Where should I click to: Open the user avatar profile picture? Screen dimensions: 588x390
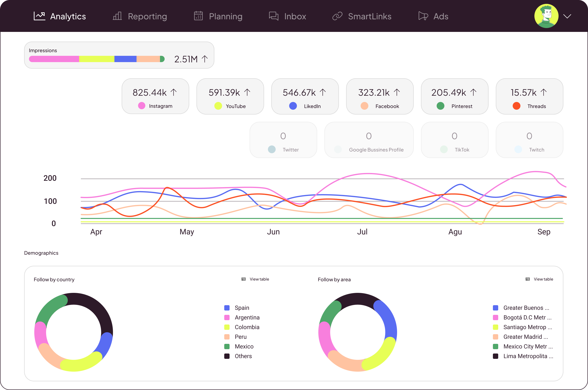coord(546,16)
